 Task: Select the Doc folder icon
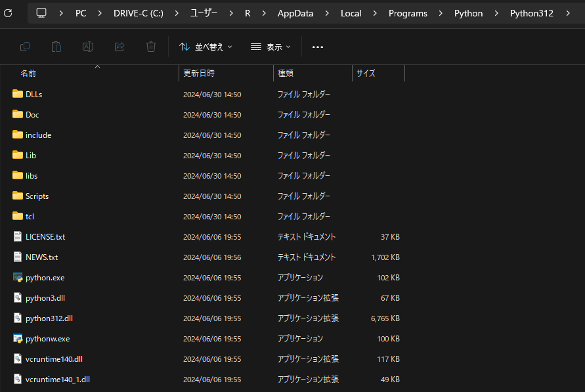(18, 114)
